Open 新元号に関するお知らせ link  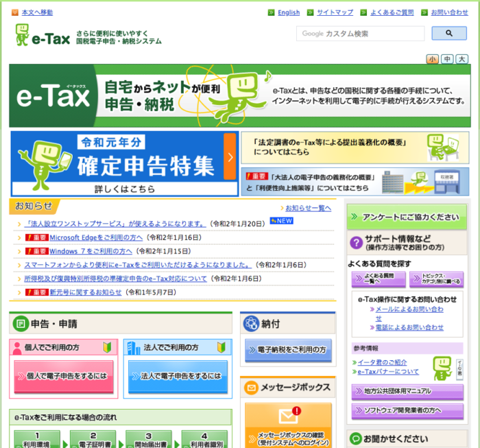pos(86,292)
